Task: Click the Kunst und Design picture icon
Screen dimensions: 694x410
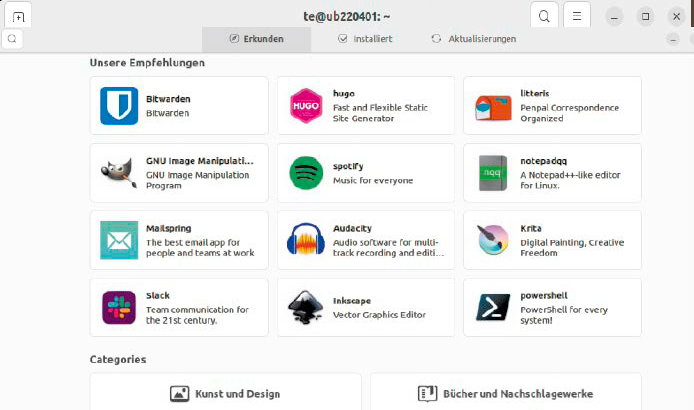Action: coord(179,394)
